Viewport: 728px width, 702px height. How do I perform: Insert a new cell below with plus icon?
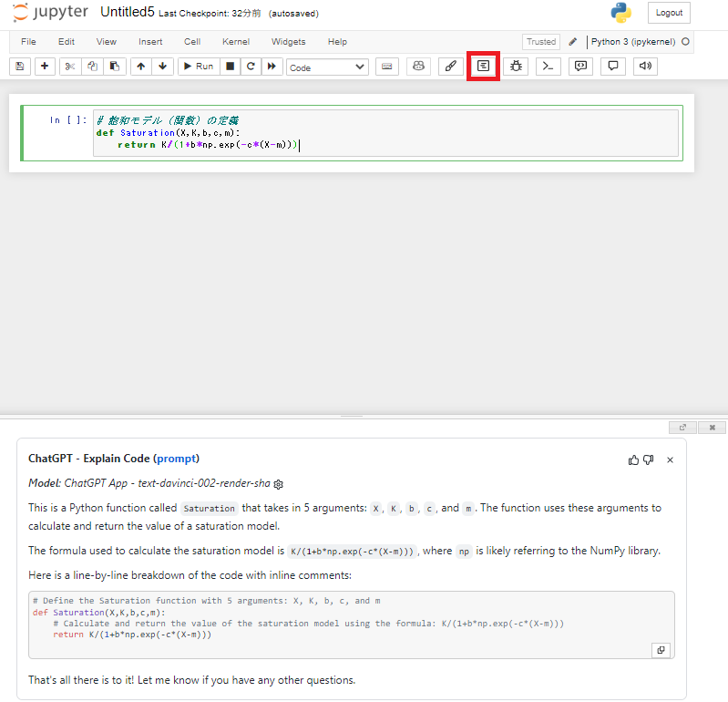44,67
